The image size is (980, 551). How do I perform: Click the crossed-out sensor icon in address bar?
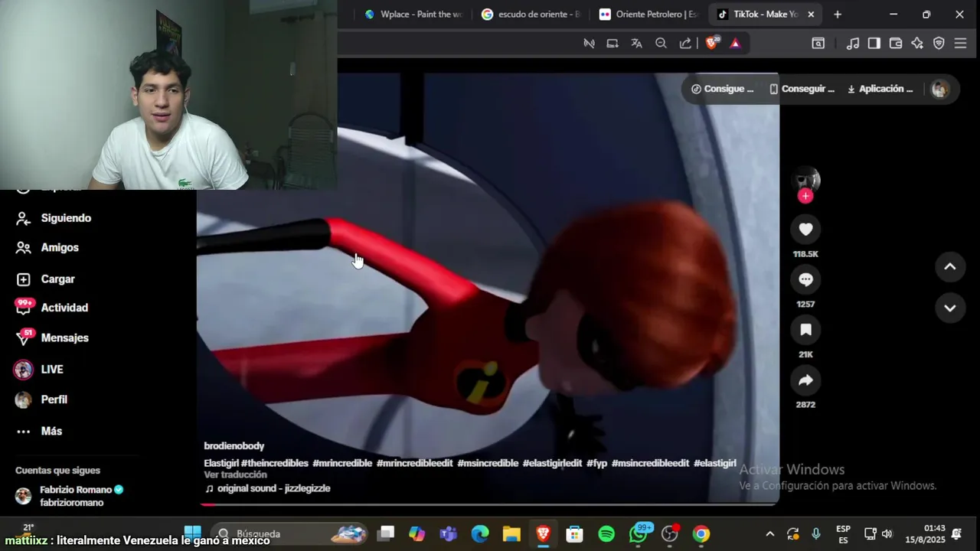[x=589, y=44]
